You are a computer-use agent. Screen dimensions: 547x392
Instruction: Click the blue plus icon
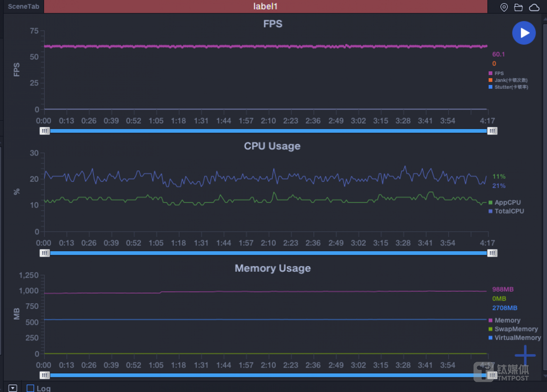[525, 355]
